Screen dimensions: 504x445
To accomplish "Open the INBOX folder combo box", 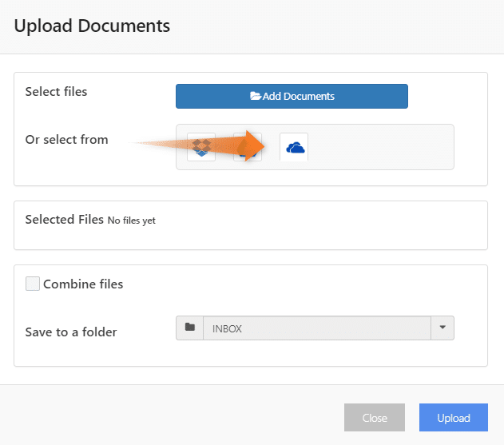I will pos(316,328).
